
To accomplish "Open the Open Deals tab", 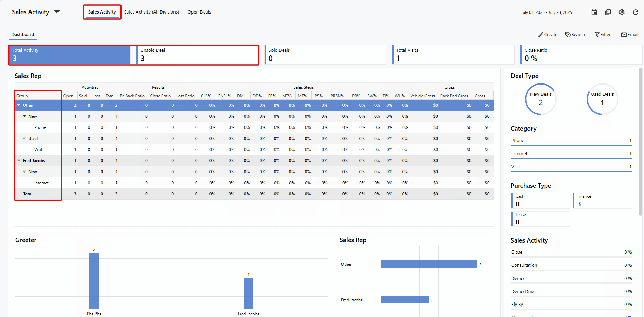I will pyautogui.click(x=199, y=12).
